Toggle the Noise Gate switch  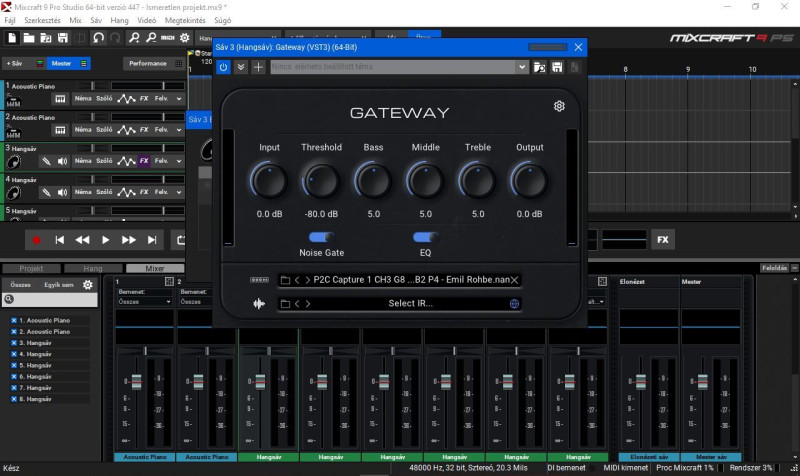[x=321, y=237]
